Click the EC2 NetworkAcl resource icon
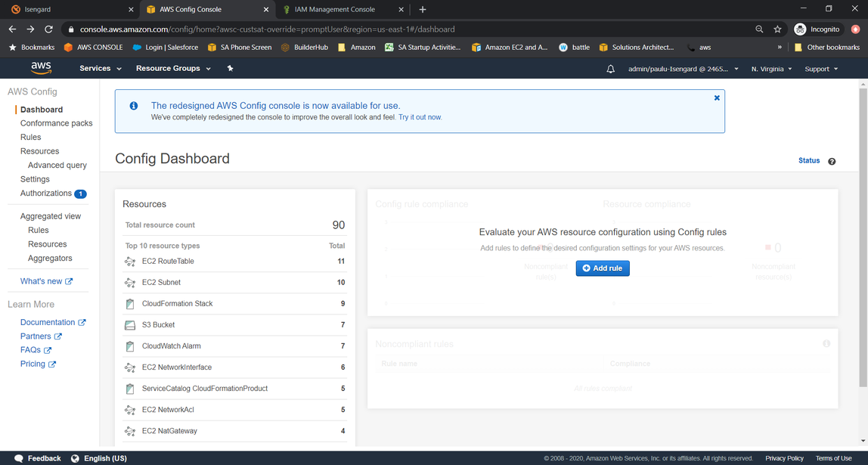 point(130,410)
